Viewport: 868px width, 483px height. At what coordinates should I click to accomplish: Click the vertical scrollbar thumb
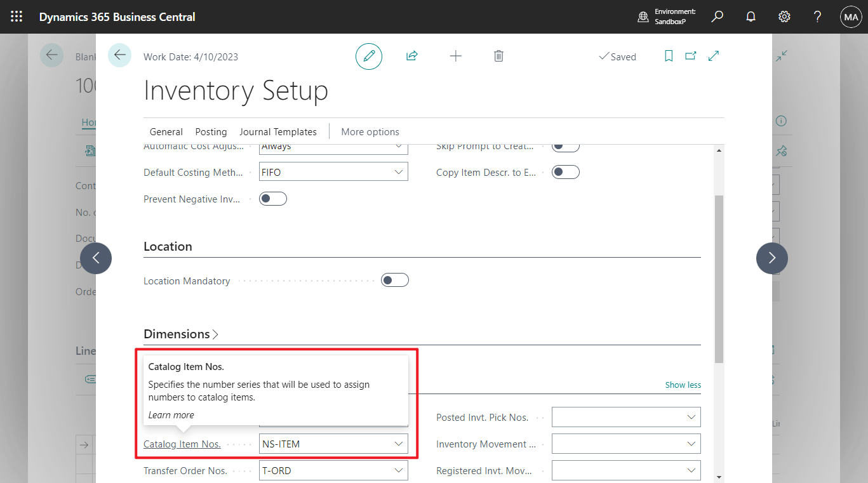click(719, 279)
